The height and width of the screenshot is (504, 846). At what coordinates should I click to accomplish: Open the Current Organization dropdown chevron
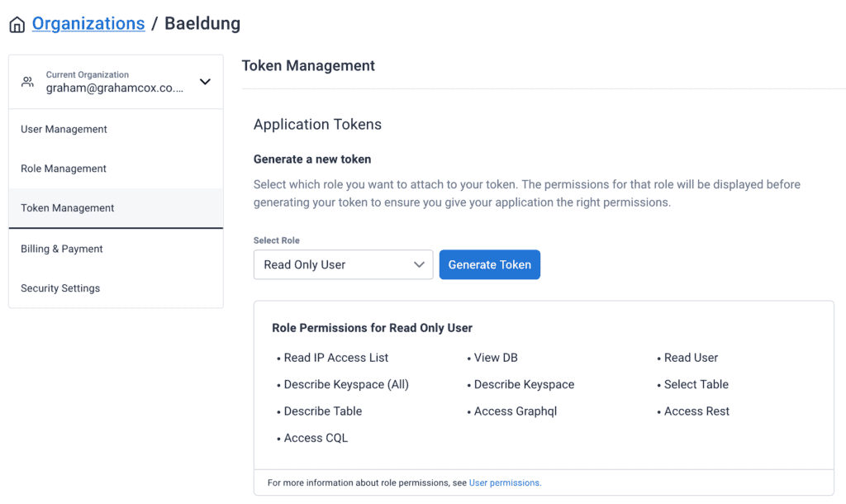(x=205, y=81)
